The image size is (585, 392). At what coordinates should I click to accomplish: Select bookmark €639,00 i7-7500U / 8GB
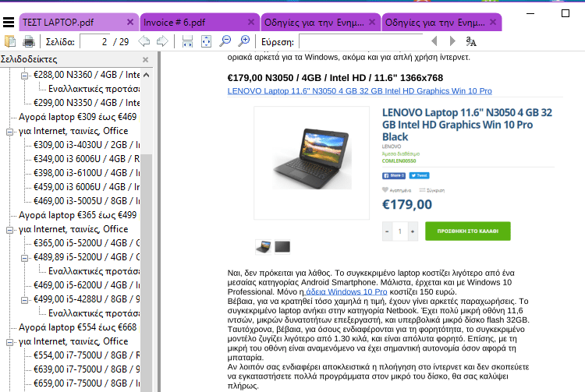[87, 369]
